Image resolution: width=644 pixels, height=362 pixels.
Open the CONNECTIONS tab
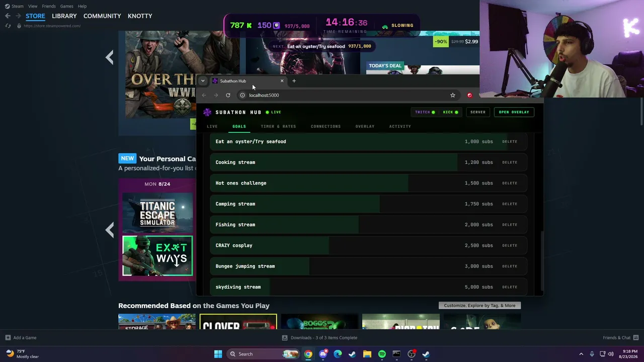click(x=326, y=126)
